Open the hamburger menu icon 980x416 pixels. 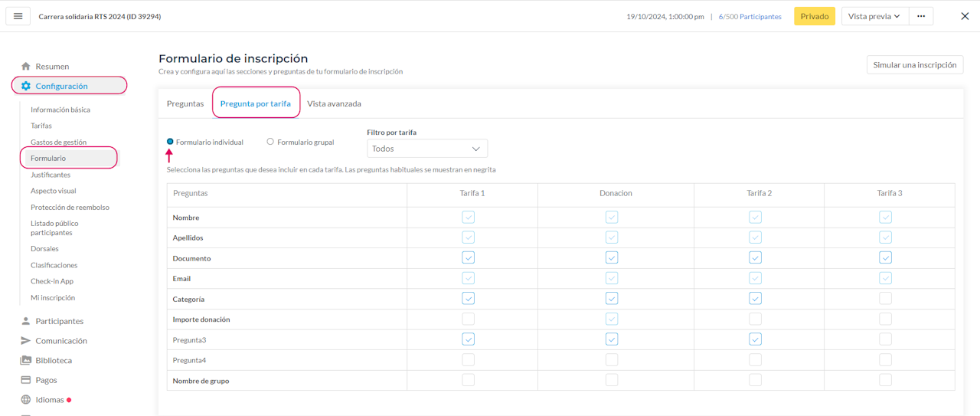(x=18, y=16)
